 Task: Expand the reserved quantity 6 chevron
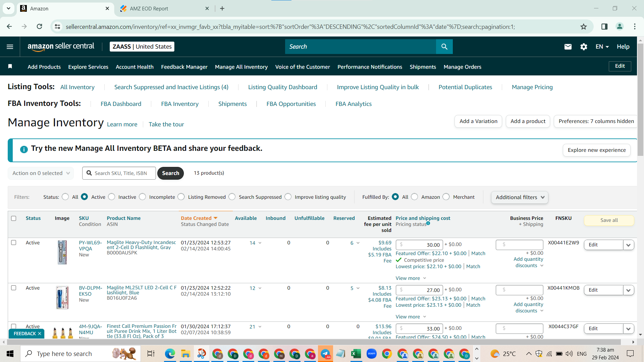coord(358,243)
